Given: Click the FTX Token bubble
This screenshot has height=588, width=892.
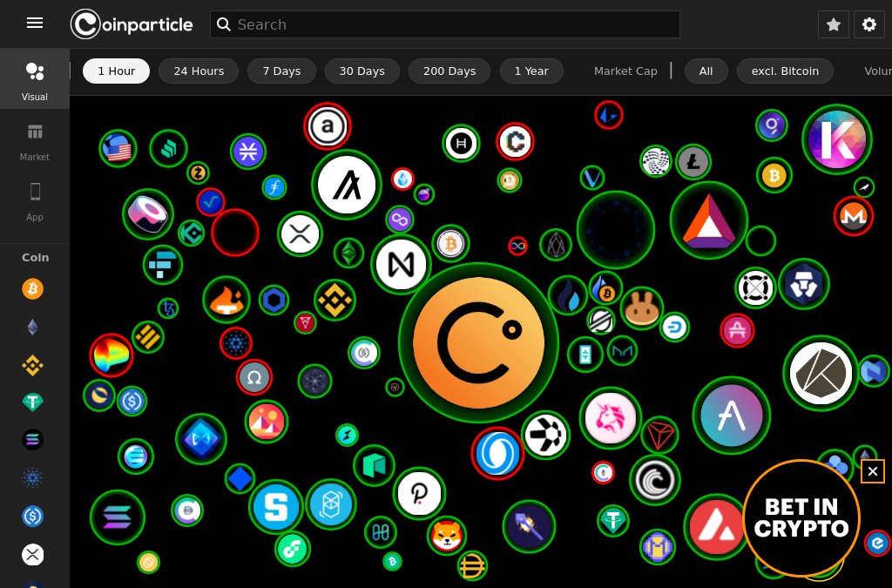Looking at the screenshot, I should coord(163,265).
